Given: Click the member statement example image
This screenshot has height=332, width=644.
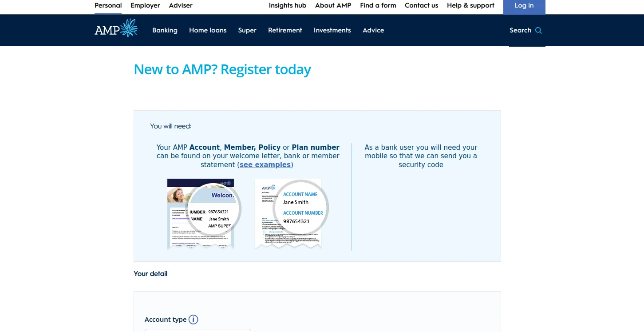Looking at the screenshot, I should [x=291, y=214].
